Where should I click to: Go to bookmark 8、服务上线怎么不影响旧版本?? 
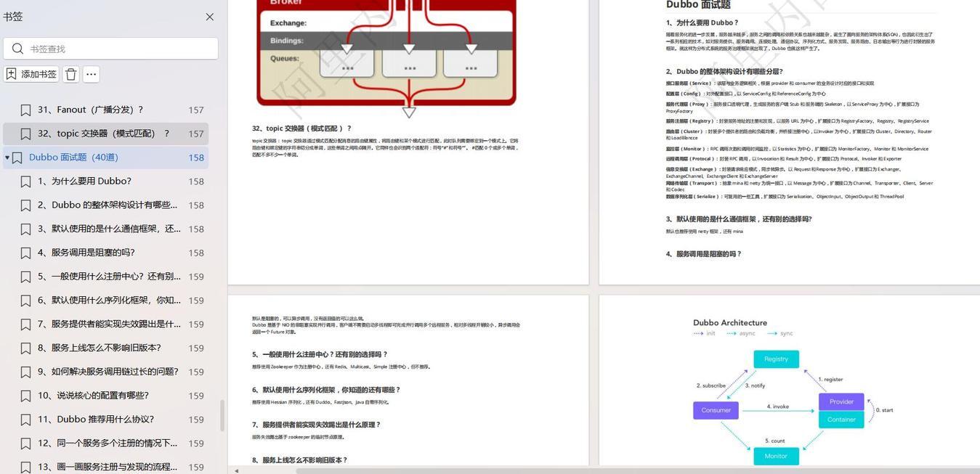pos(105,348)
